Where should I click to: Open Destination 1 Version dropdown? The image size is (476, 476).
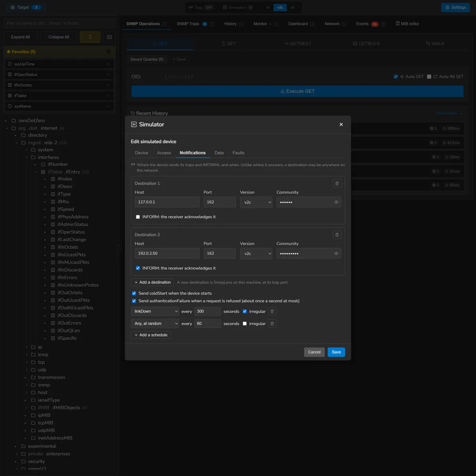256,202
